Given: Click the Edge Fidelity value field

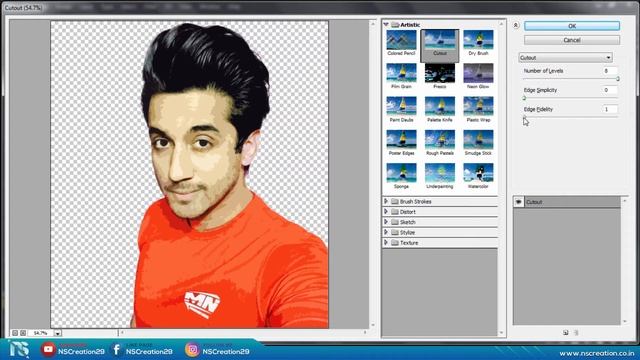Looking at the screenshot, I should pos(610,109).
